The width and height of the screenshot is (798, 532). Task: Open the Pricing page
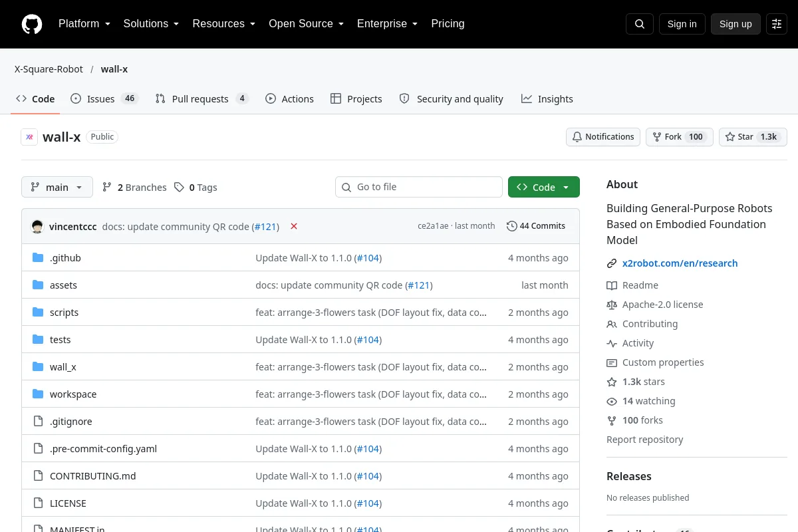pos(448,24)
